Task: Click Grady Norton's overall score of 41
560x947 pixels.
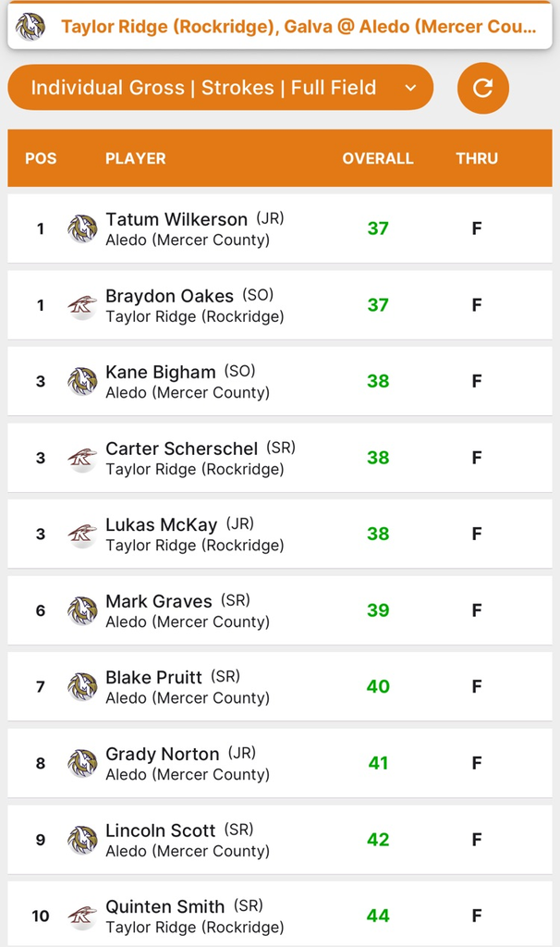Action: (378, 763)
